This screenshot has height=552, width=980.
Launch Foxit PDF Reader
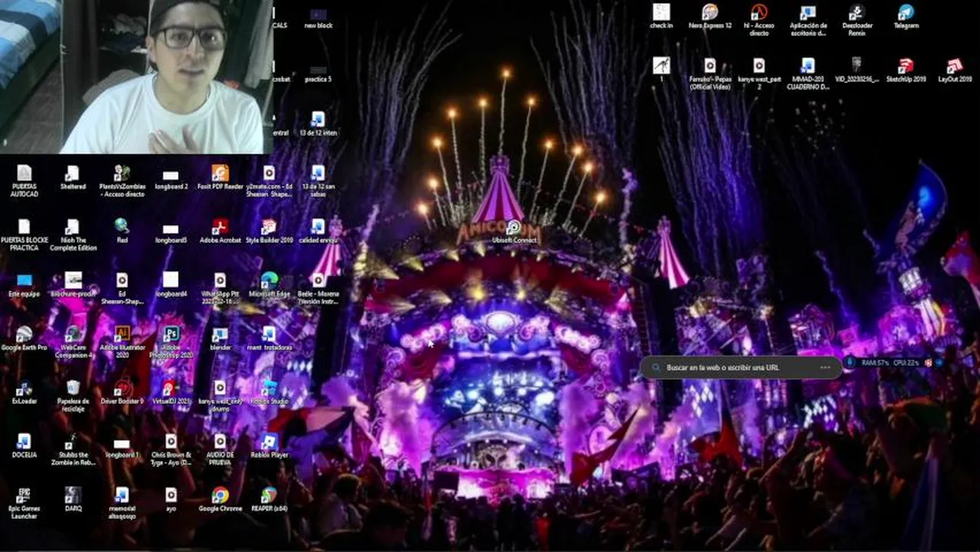220,178
